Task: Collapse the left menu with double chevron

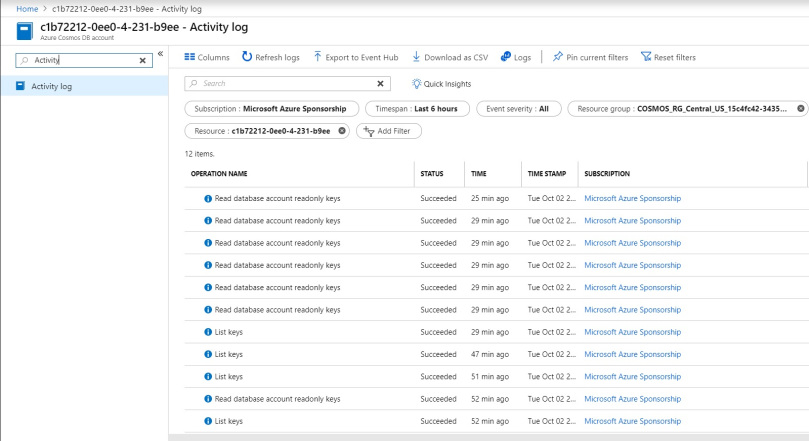Action: [160, 54]
